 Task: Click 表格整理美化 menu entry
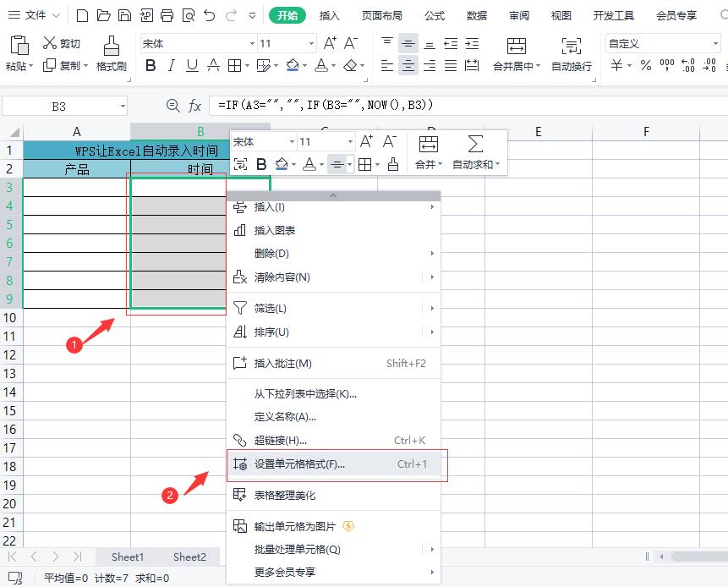pos(333,495)
